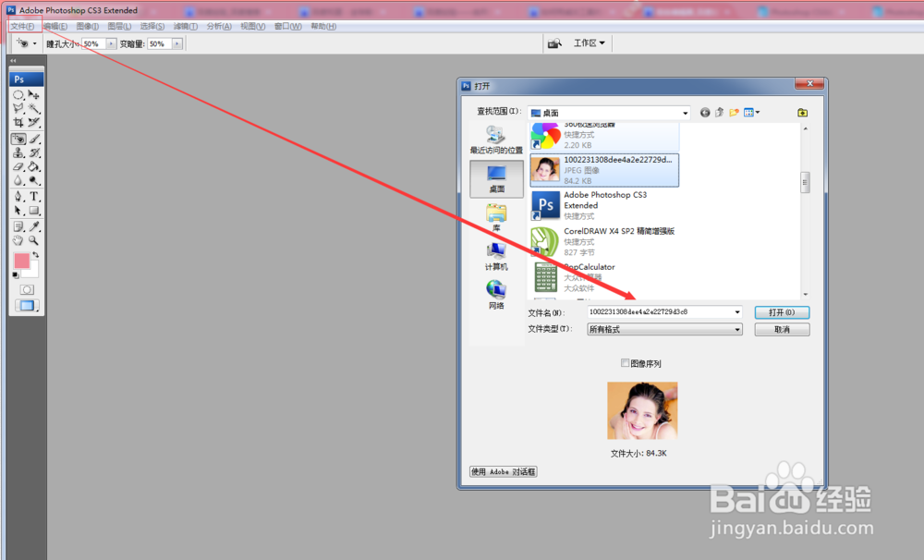The width and height of the screenshot is (924, 560).
Task: Open the white background color picker
Action: [33, 271]
